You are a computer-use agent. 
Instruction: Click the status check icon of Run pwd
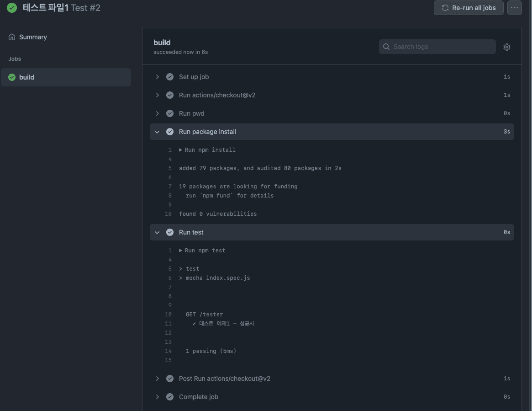point(170,113)
